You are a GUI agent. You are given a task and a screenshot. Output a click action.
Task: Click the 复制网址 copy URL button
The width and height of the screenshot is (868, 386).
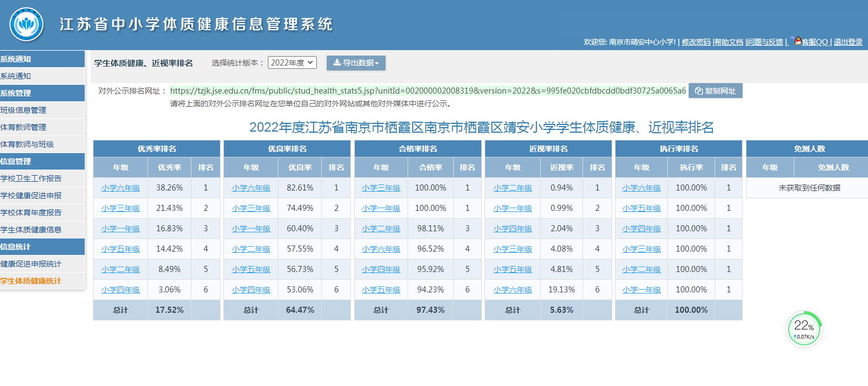715,91
